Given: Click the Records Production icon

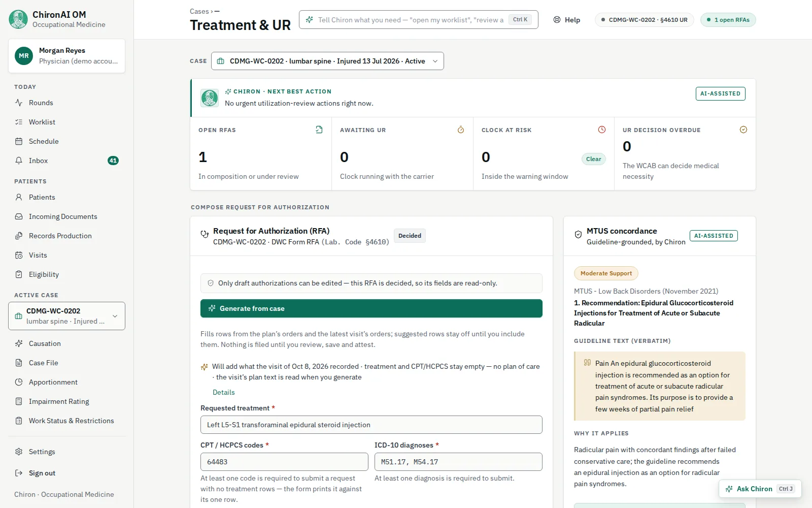Looking at the screenshot, I should click(x=19, y=236).
